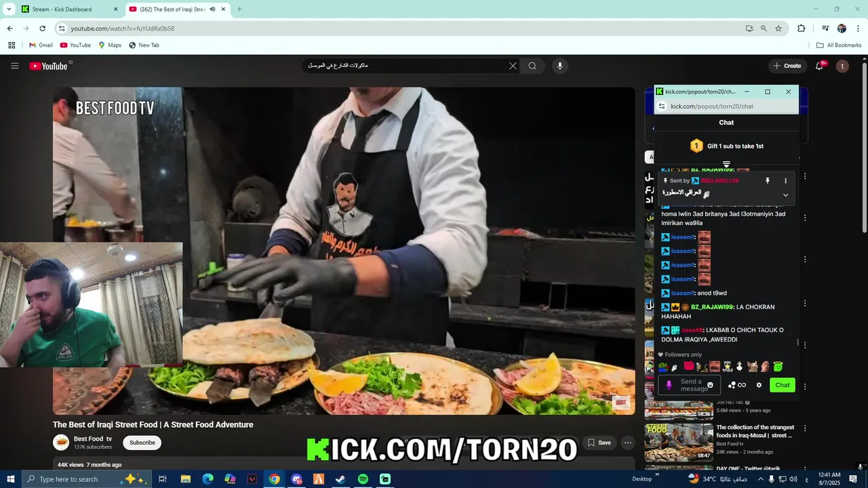The width and height of the screenshot is (868, 488).
Task: Open Chrome extensions puzzle icon
Action: click(802, 28)
